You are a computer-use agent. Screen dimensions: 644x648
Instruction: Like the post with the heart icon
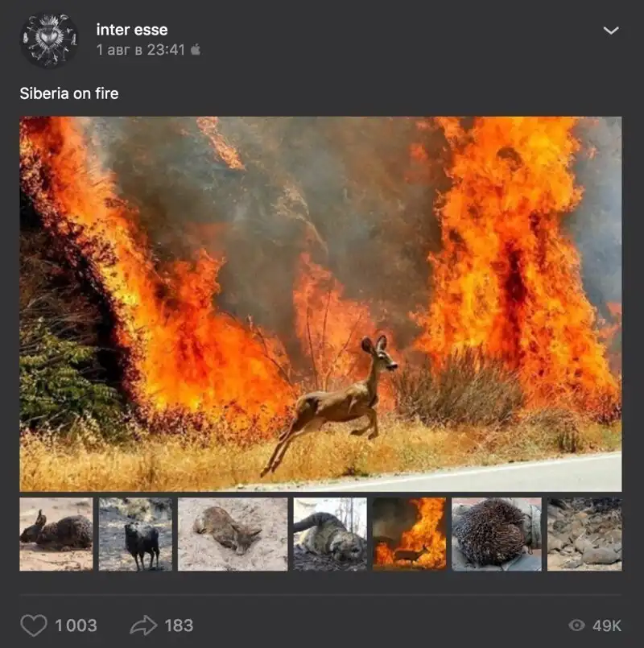pos(34,625)
